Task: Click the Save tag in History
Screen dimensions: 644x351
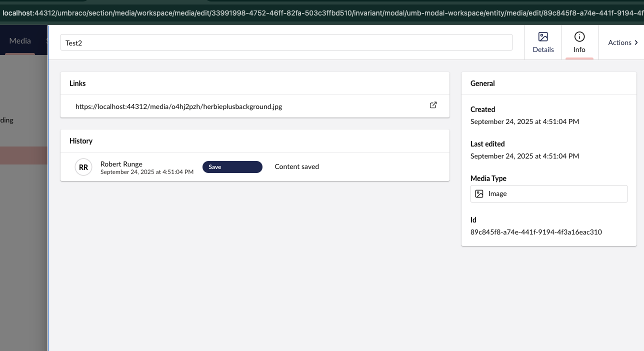Action: [x=232, y=167]
